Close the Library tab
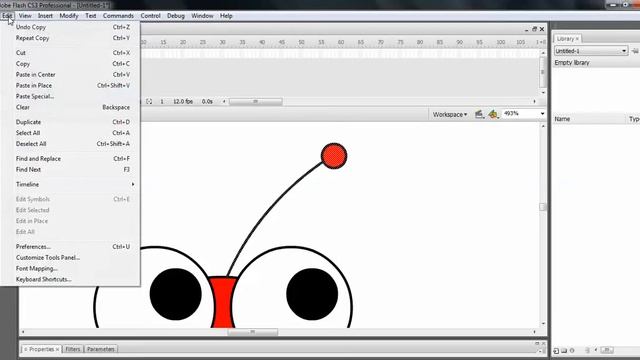The image size is (640, 360). pyautogui.click(x=577, y=39)
